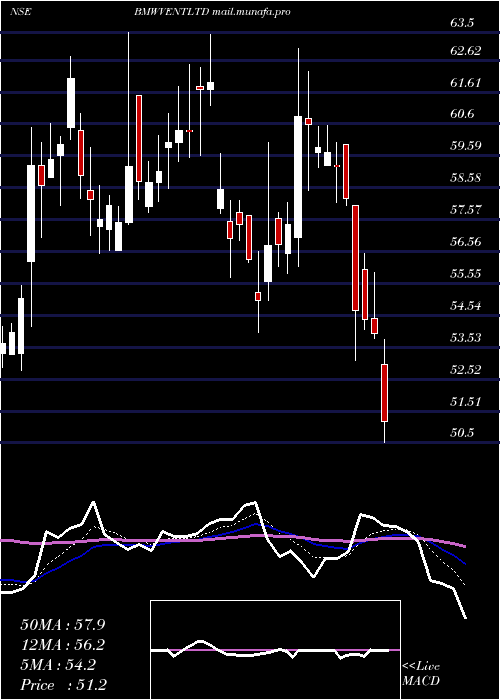
Task: Click the final red candlestick near 51.51
Action: pyautogui.click(x=384, y=393)
